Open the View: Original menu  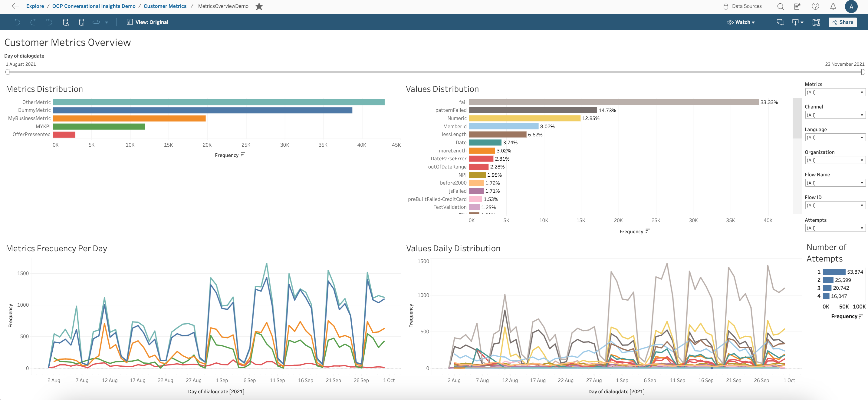147,22
